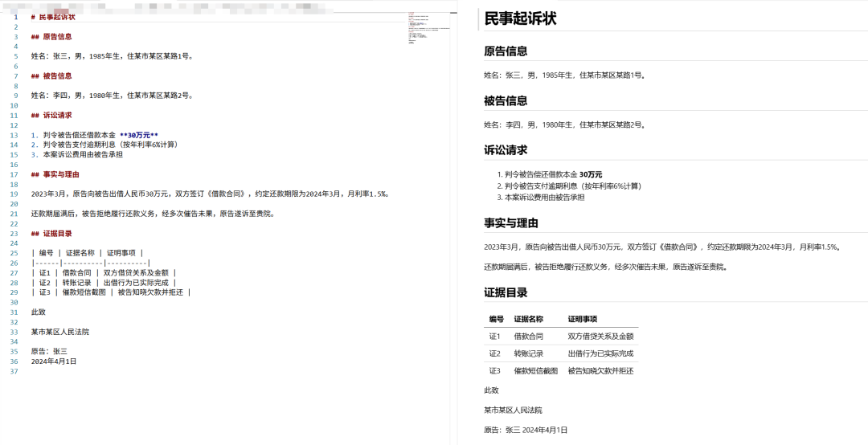Click the preview line starting '姓名:张三'
868x445 pixels.
[565, 76]
